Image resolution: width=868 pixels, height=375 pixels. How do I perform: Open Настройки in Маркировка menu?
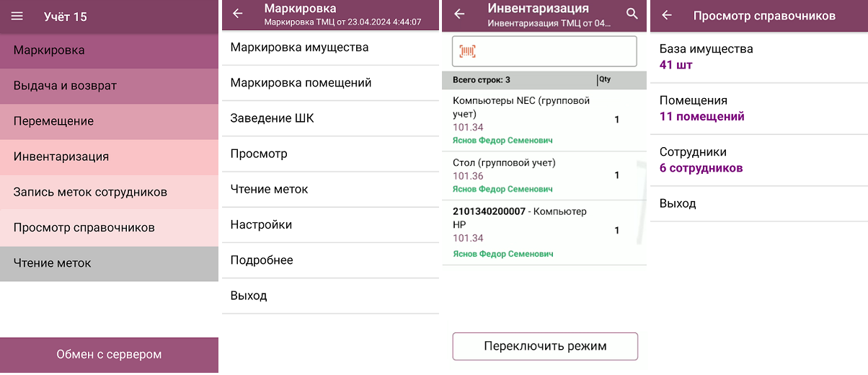[330, 225]
